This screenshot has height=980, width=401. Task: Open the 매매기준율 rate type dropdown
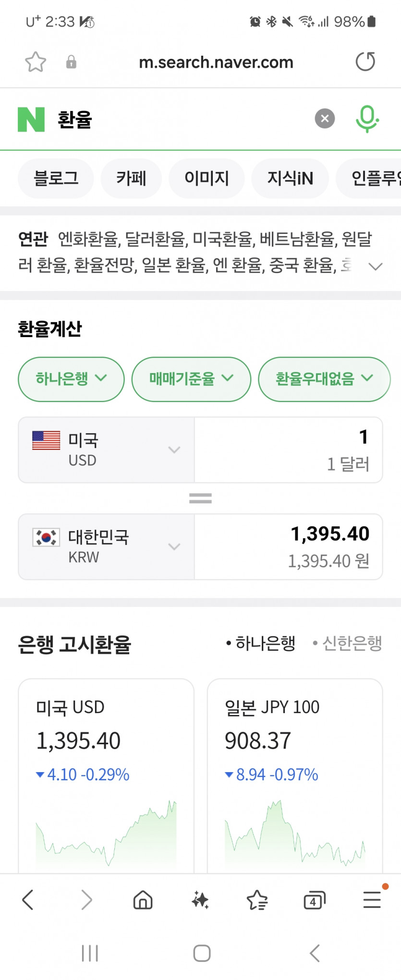(x=191, y=379)
